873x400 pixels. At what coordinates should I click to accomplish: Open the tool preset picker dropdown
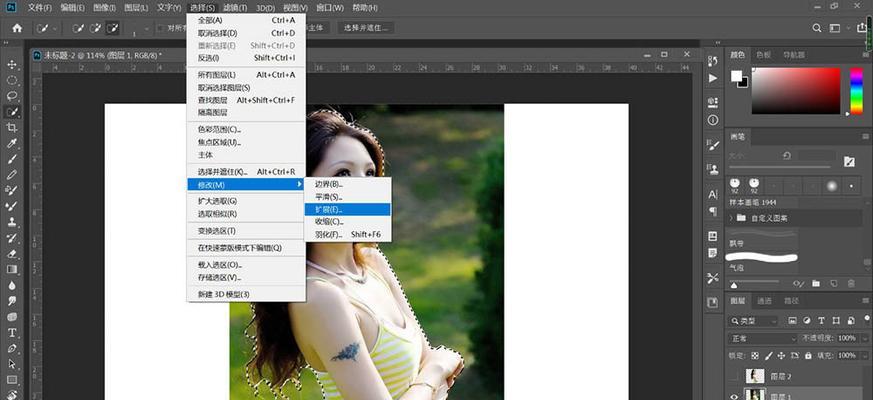pos(45,28)
